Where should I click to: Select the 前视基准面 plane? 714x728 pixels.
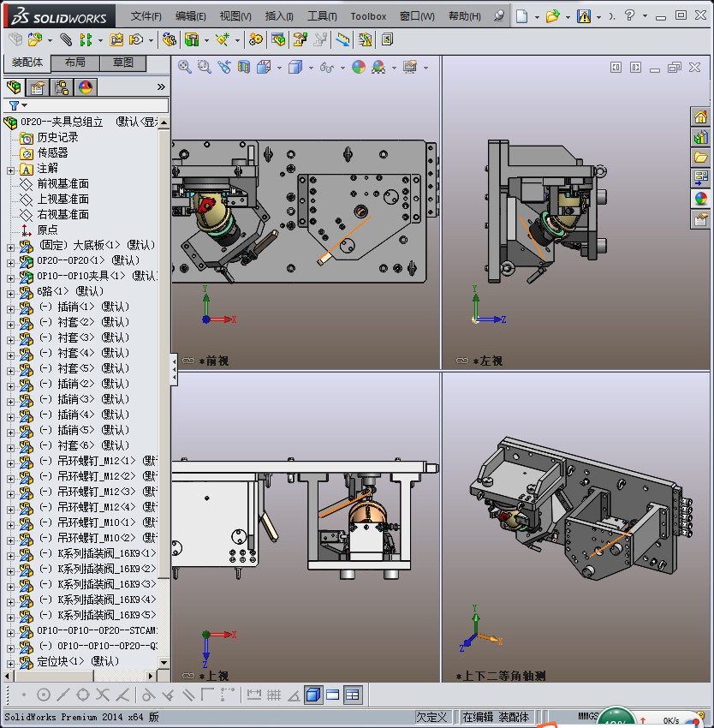62,184
